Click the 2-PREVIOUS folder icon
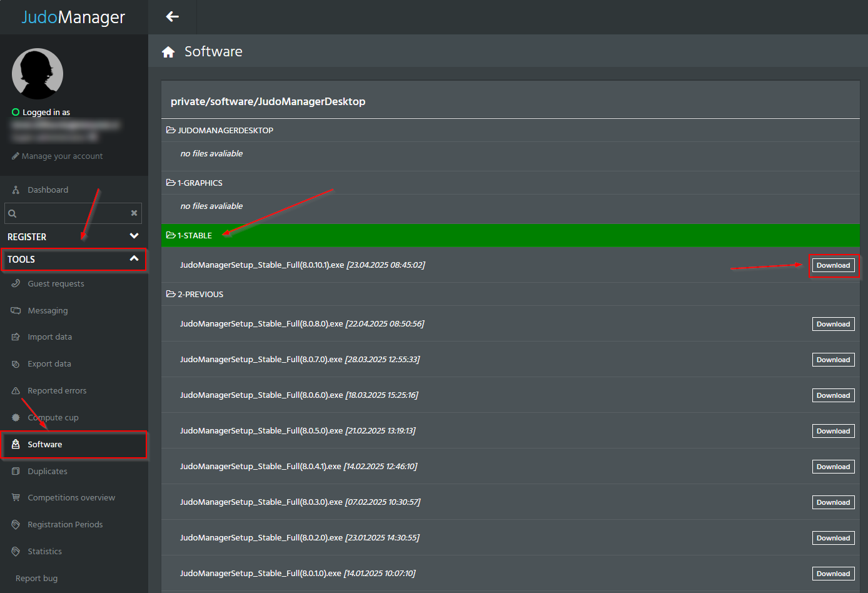This screenshot has width=868, height=593. coord(171,294)
